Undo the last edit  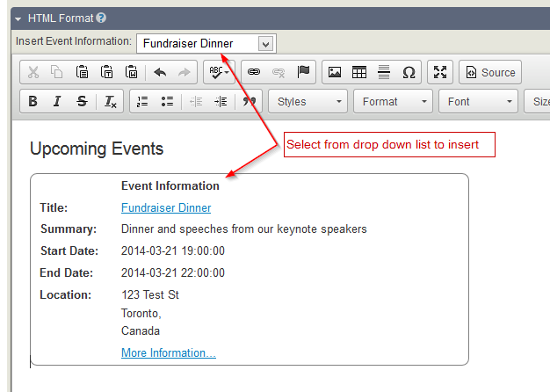(160, 72)
